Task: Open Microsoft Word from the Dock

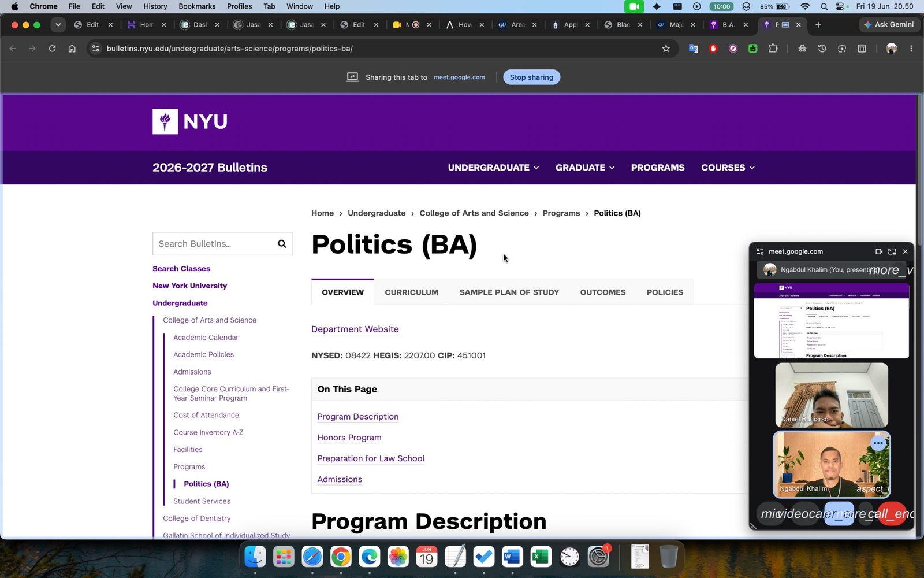Action: tap(512, 557)
